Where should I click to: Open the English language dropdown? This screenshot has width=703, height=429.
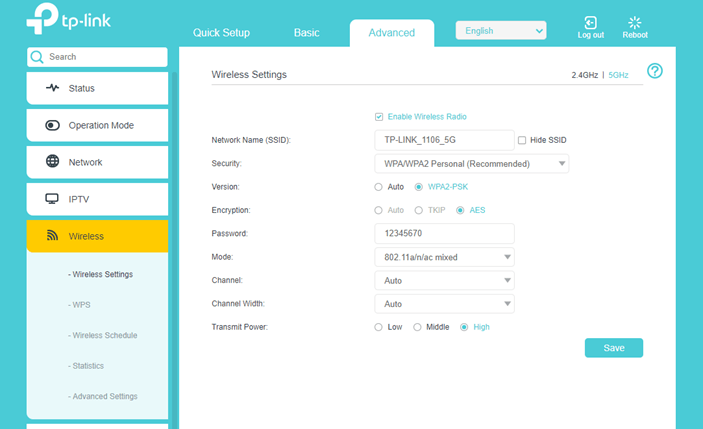click(x=501, y=30)
